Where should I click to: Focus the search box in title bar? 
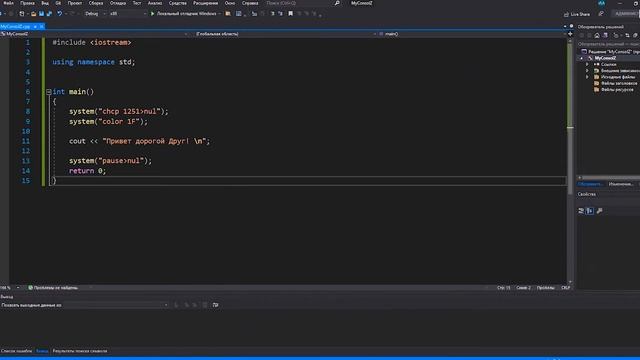coord(303,3)
